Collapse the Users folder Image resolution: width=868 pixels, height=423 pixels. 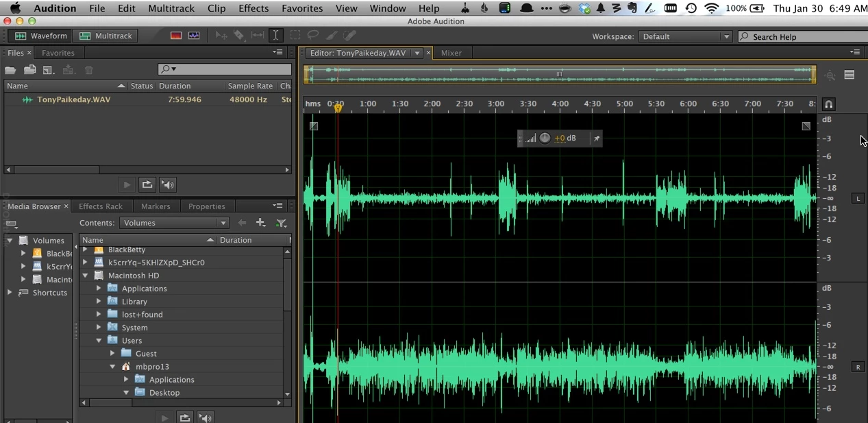(x=99, y=341)
